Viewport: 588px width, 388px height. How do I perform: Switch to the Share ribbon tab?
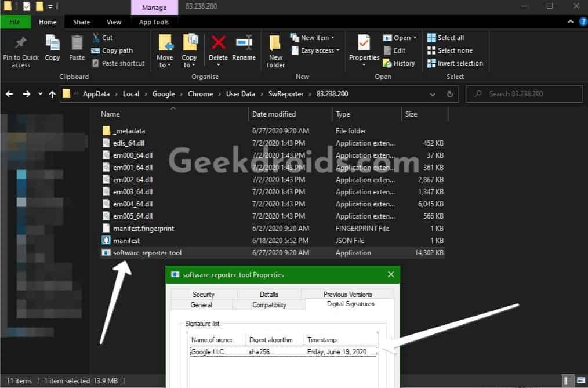pyautogui.click(x=81, y=22)
